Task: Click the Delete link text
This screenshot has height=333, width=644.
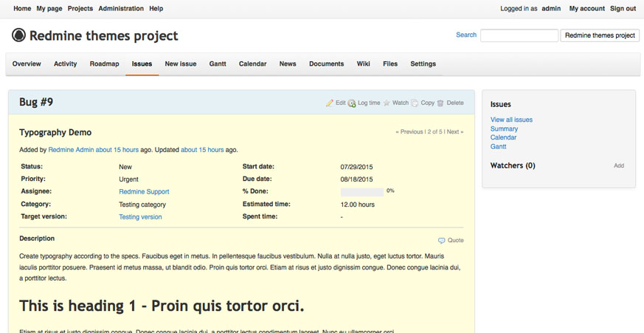Action: click(x=455, y=103)
